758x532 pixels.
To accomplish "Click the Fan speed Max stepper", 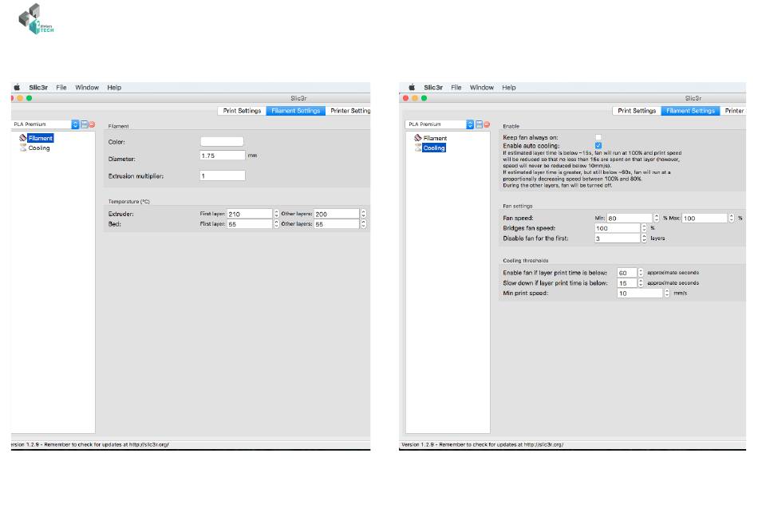I will [x=732, y=218].
